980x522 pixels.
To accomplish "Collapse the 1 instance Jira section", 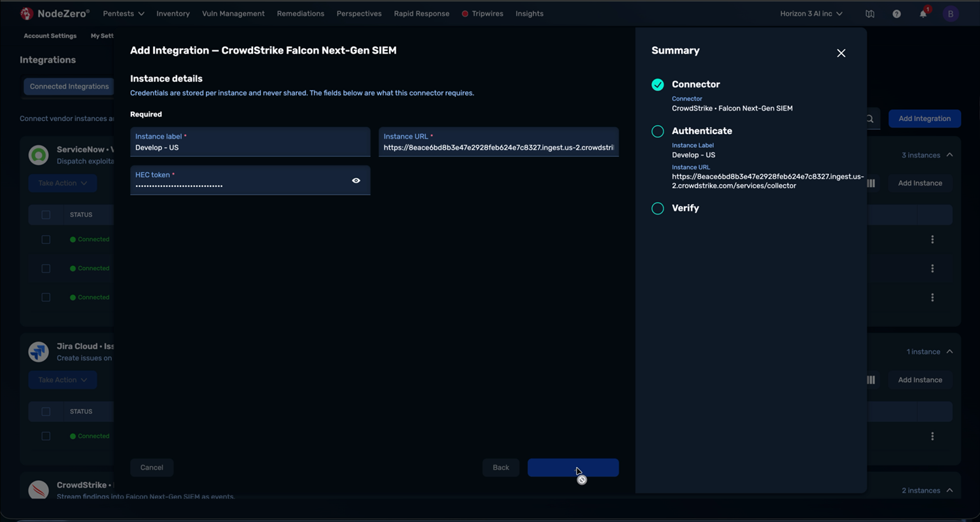I will (949, 352).
